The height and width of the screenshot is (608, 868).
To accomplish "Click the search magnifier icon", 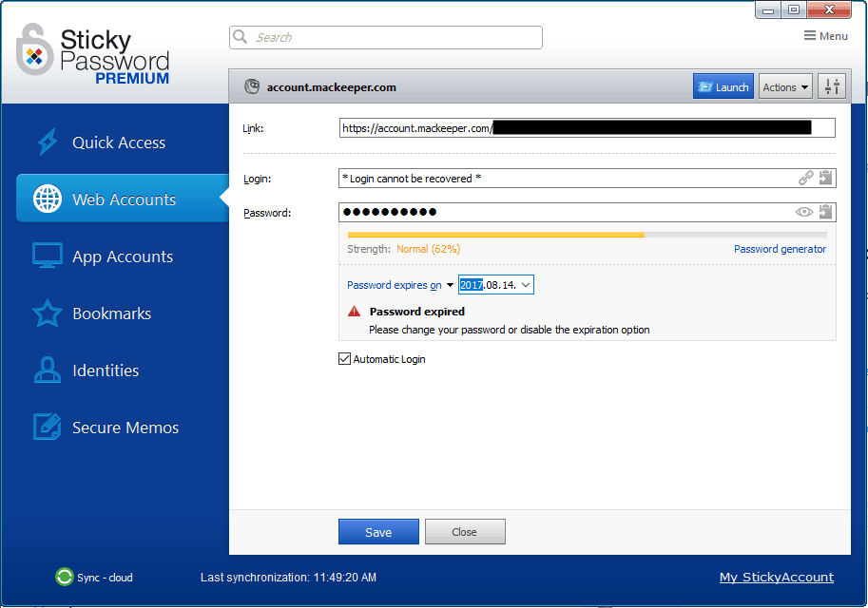I will (x=240, y=37).
